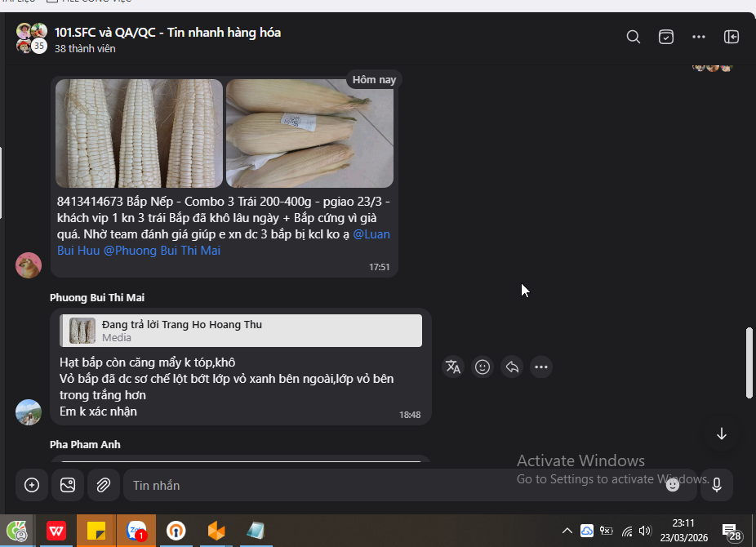Translate Phuong Bui Thi Mai's message
The image size is (756, 547).
click(x=453, y=367)
